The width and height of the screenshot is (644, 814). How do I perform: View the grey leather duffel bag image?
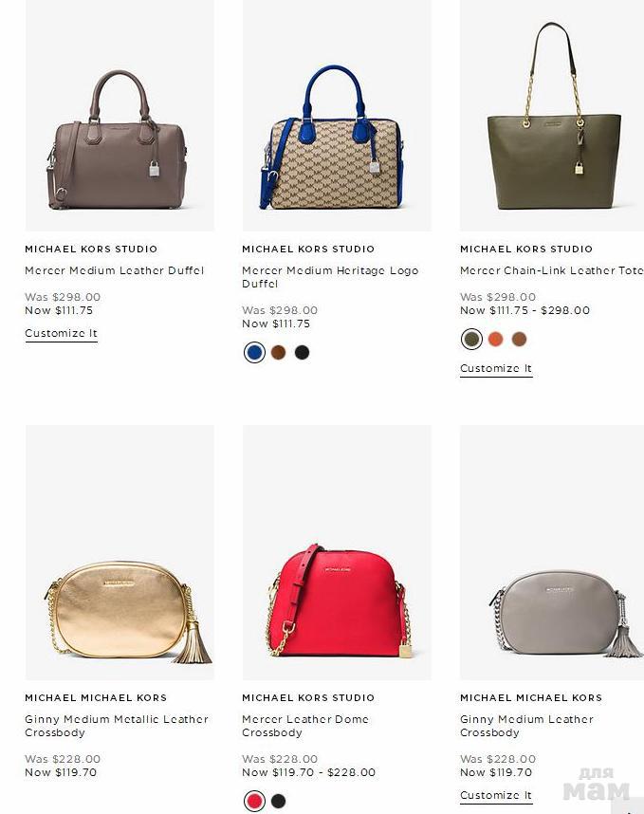[x=120, y=115]
